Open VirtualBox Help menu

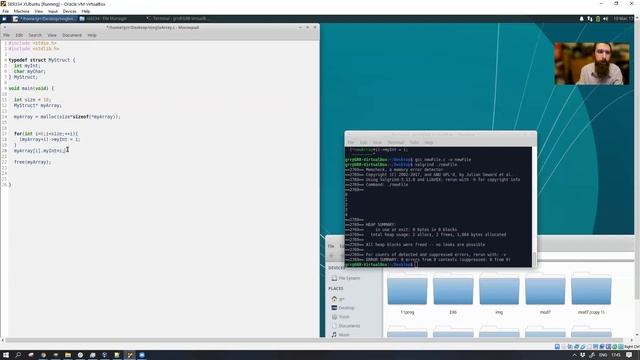tap(86, 11)
